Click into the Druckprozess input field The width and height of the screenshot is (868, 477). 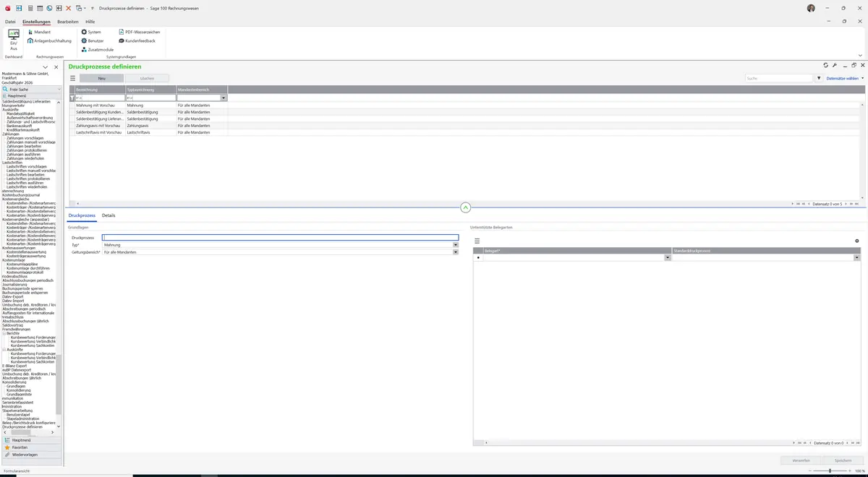(281, 237)
